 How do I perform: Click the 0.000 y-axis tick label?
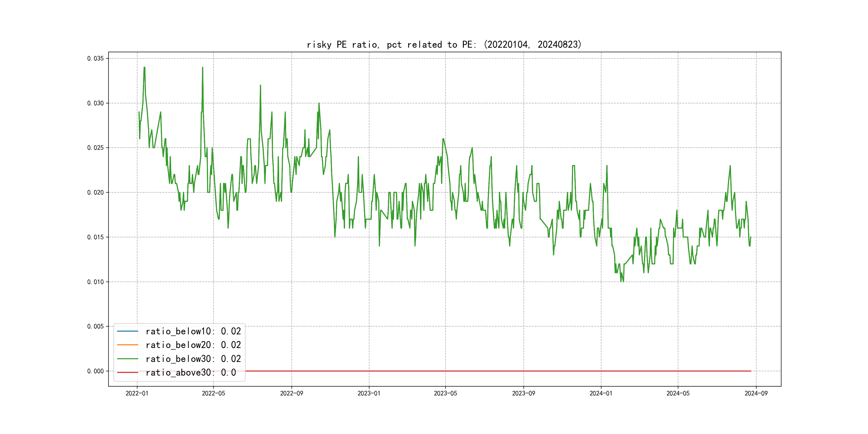point(95,371)
